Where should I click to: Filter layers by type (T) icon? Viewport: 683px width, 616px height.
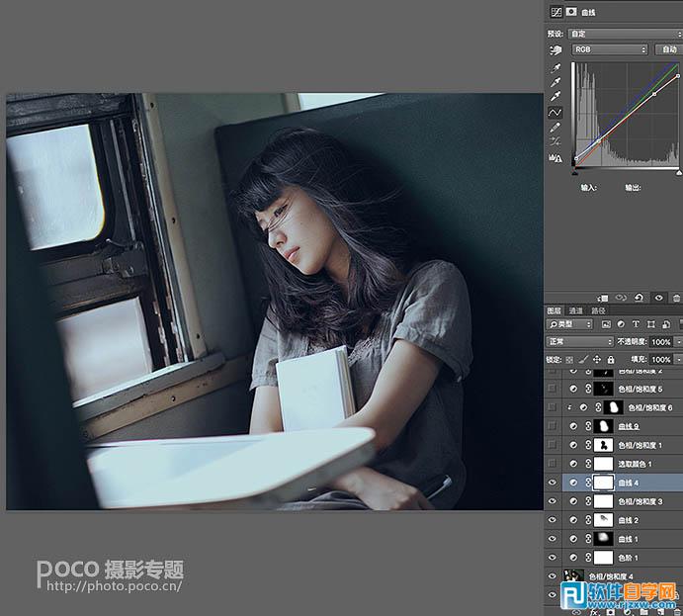click(x=636, y=324)
